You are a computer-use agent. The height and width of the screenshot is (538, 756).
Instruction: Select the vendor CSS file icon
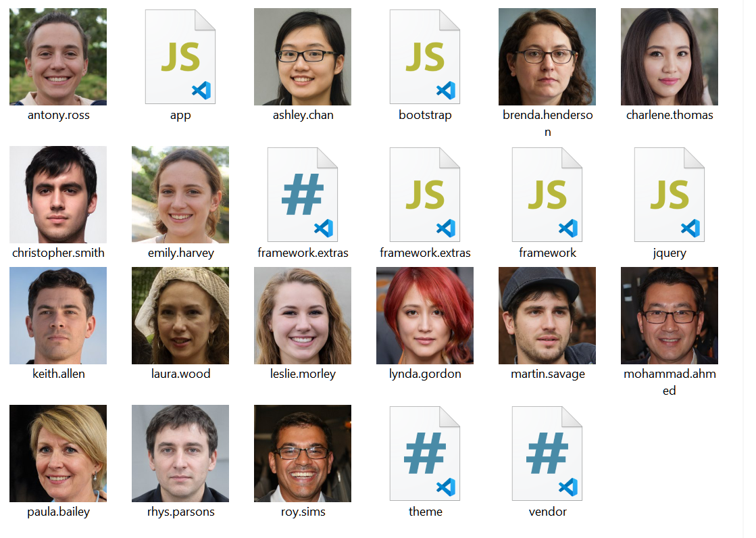pyautogui.click(x=547, y=454)
